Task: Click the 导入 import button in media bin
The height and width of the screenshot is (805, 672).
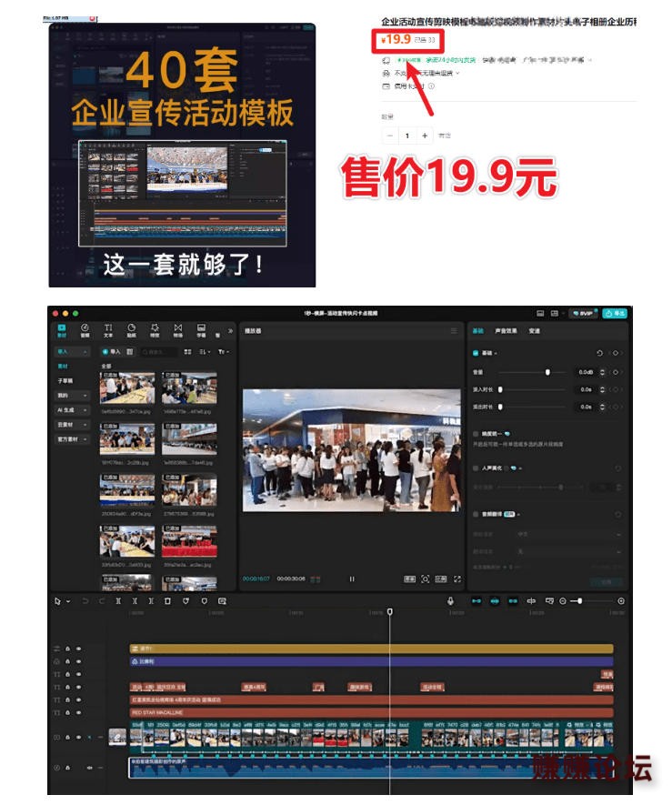Action: [x=112, y=352]
